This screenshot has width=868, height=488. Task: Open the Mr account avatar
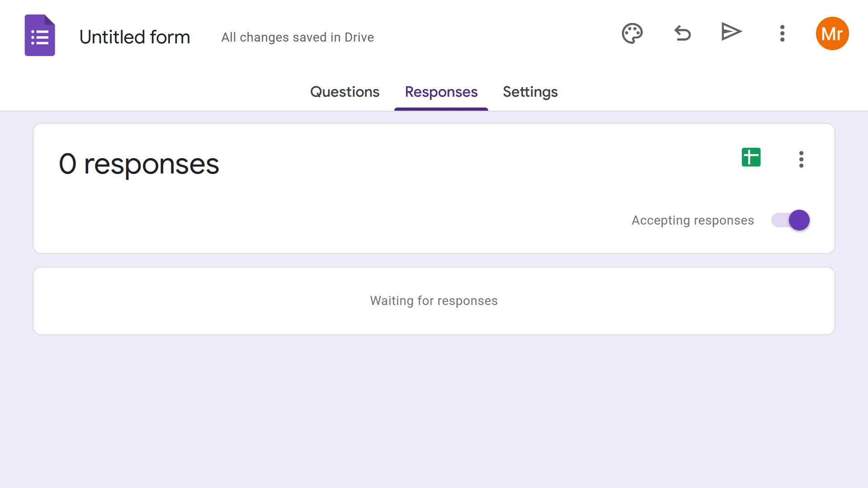tap(832, 33)
